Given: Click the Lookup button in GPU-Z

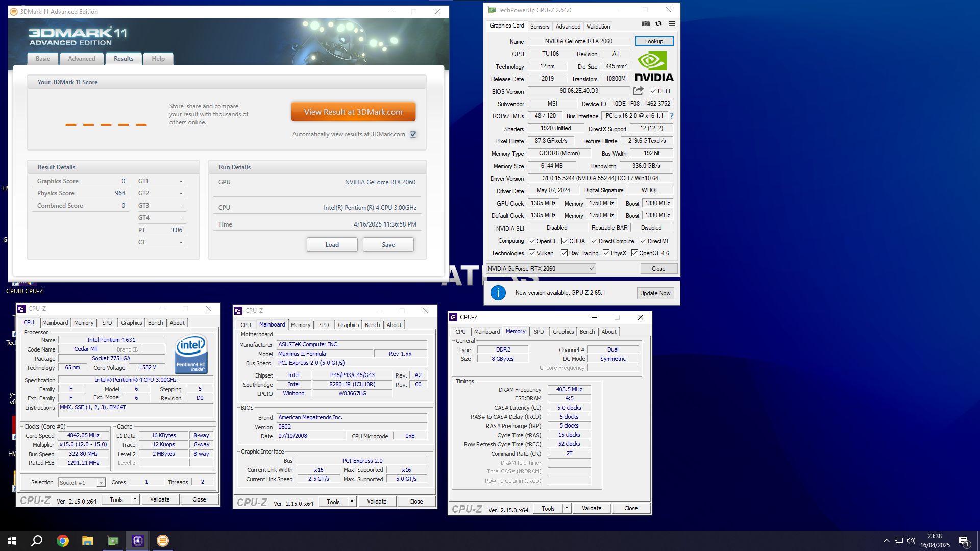Looking at the screenshot, I should coord(654,41).
